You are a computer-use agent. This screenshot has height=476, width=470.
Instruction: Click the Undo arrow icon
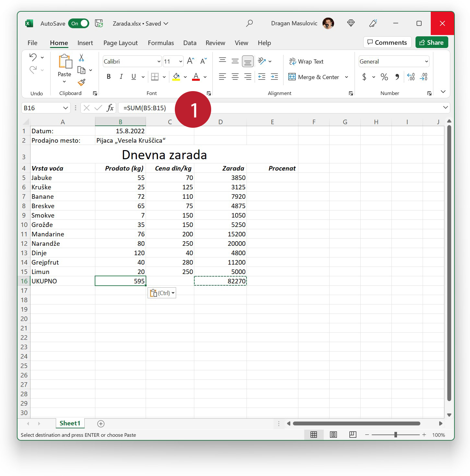[33, 57]
